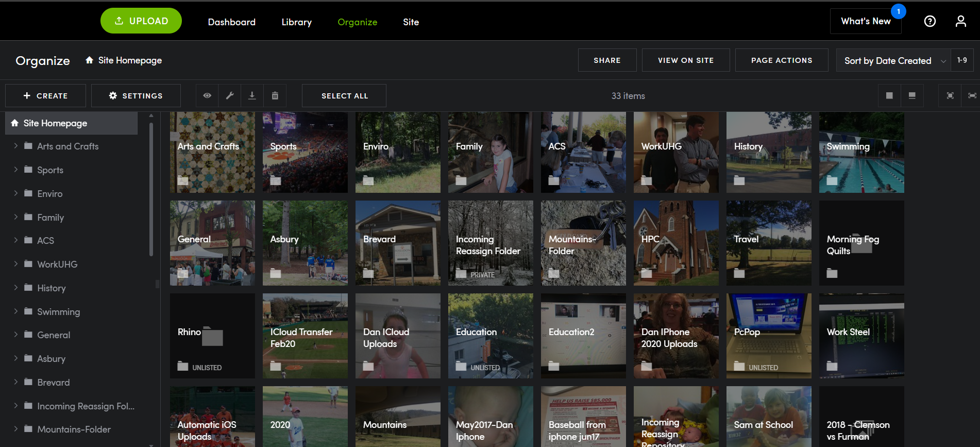Image resolution: width=980 pixels, height=447 pixels.
Task: Click the fit-to-frame thumbnail icon
Action: click(950, 95)
